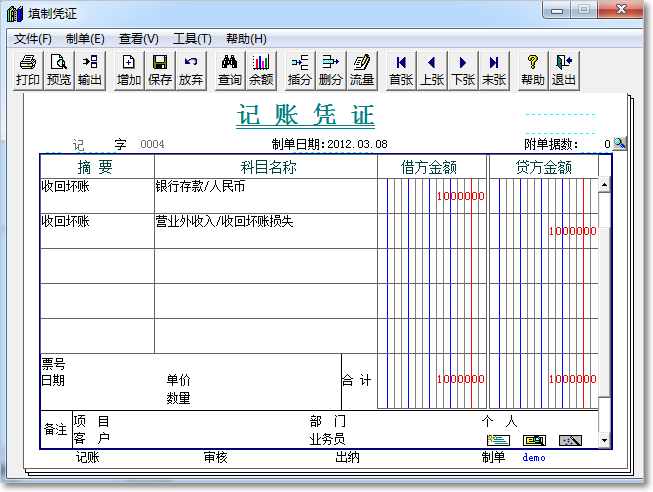This screenshot has width=653, height=492.
Task: Click the 科目名称 column header
Action: click(266, 167)
